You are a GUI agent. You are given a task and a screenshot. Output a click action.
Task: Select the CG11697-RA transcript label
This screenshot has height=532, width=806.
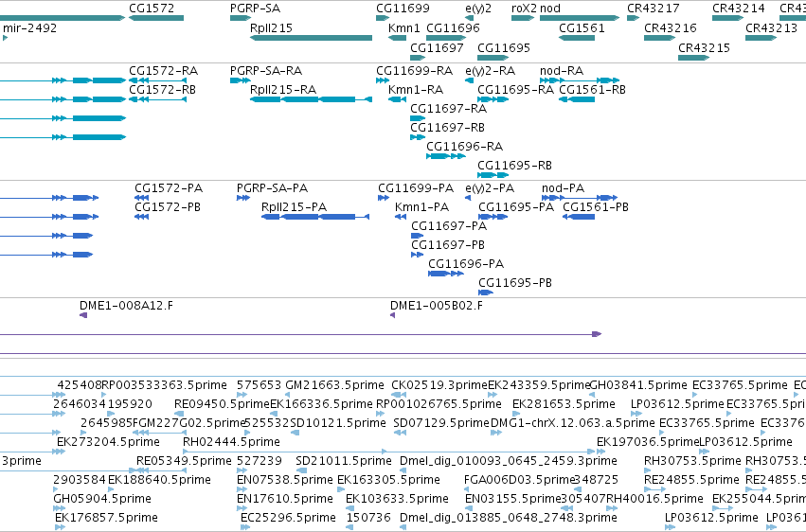[x=448, y=108]
